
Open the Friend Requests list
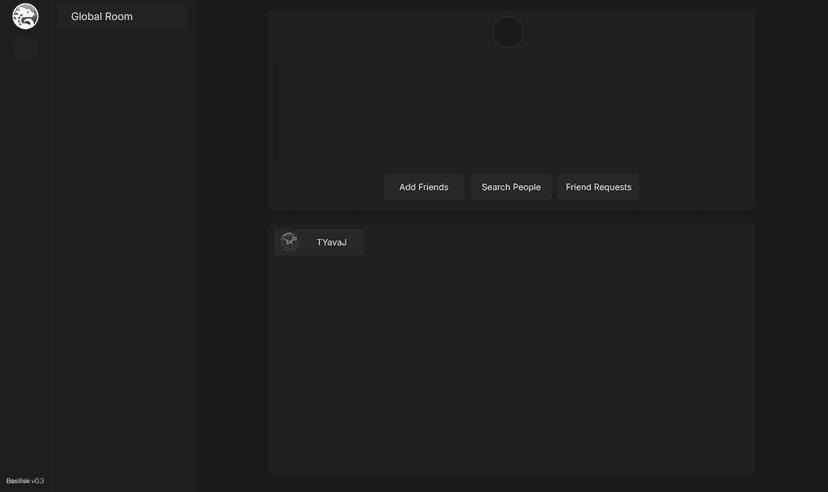pos(598,187)
